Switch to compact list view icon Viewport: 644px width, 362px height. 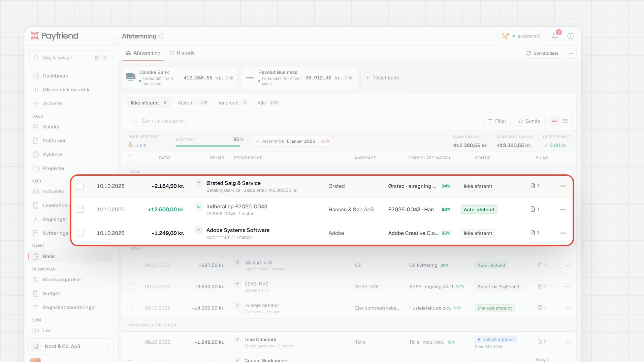[x=565, y=121]
